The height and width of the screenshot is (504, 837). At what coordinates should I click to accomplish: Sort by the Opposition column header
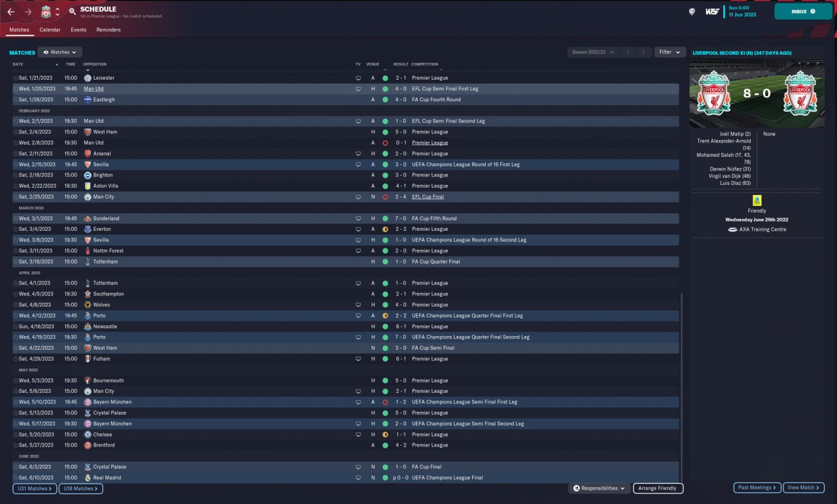[95, 64]
